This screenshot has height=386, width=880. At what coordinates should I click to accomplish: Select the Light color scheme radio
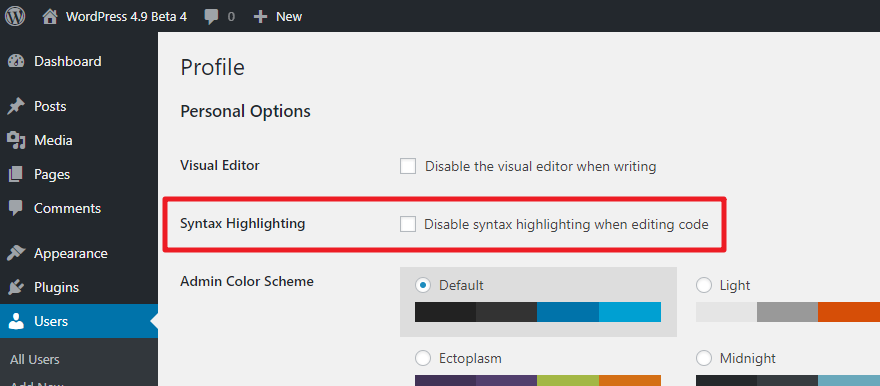click(x=704, y=286)
